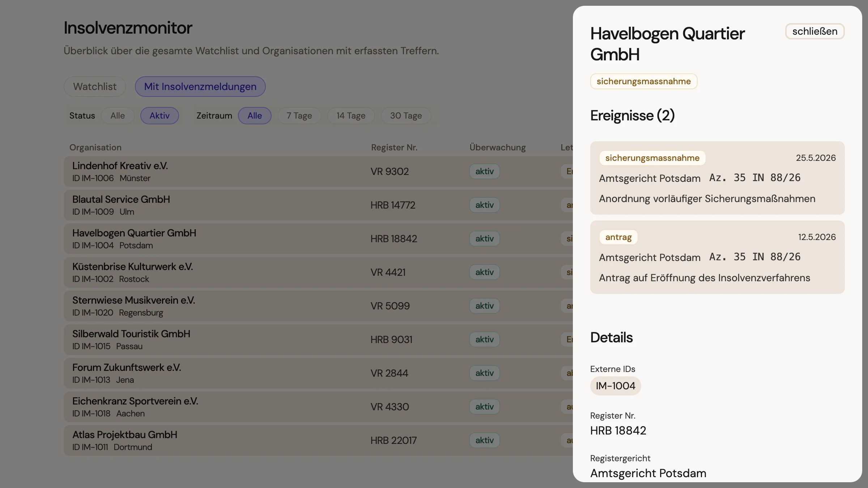Open the Blautal Service GmbH row

[318, 205]
